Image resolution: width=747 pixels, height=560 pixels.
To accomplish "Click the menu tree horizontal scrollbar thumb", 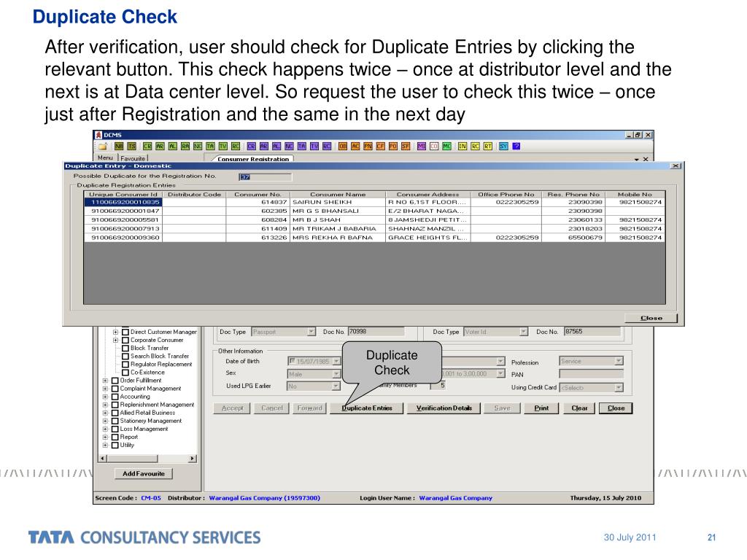I will tap(133, 459).
